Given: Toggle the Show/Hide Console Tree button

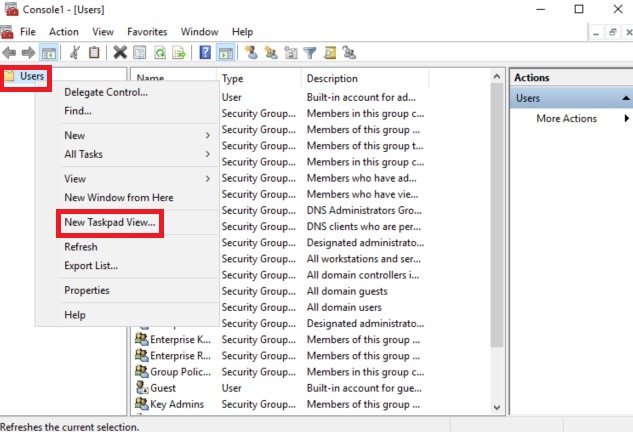Looking at the screenshot, I should (x=49, y=53).
